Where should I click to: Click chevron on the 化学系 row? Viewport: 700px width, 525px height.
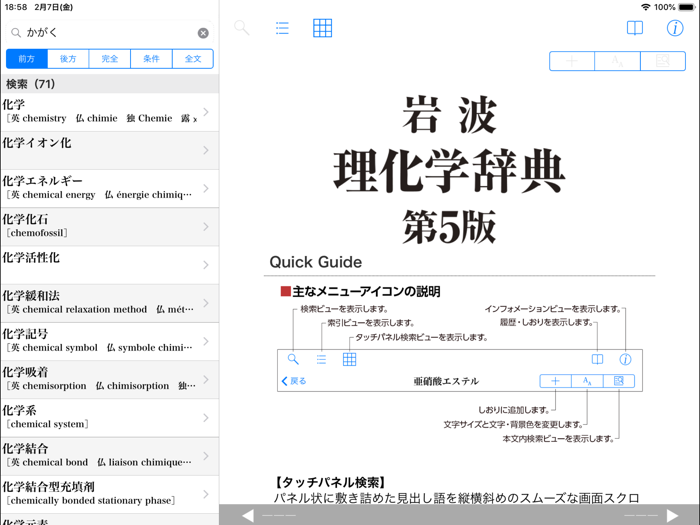click(206, 418)
